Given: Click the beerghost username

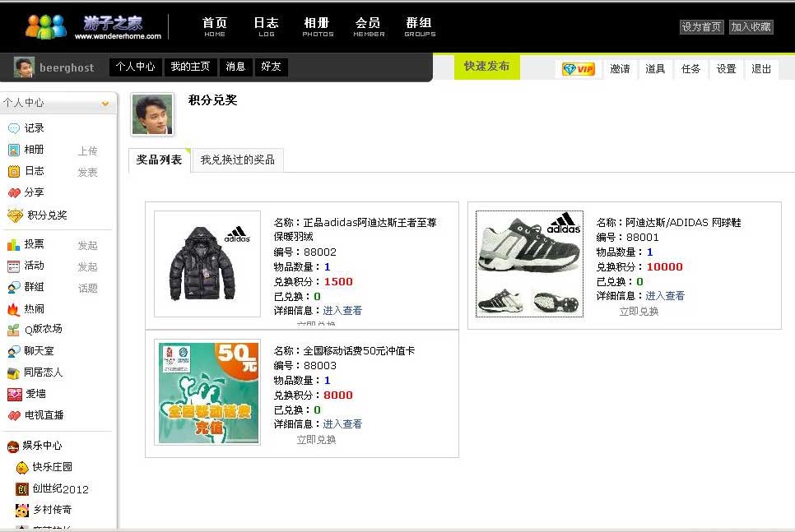Looking at the screenshot, I should (x=67, y=68).
